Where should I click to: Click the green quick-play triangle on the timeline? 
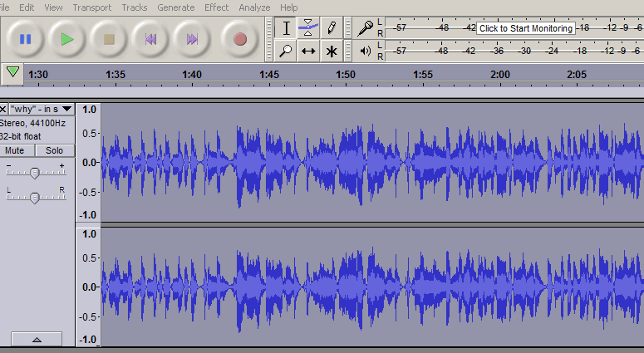click(x=12, y=72)
